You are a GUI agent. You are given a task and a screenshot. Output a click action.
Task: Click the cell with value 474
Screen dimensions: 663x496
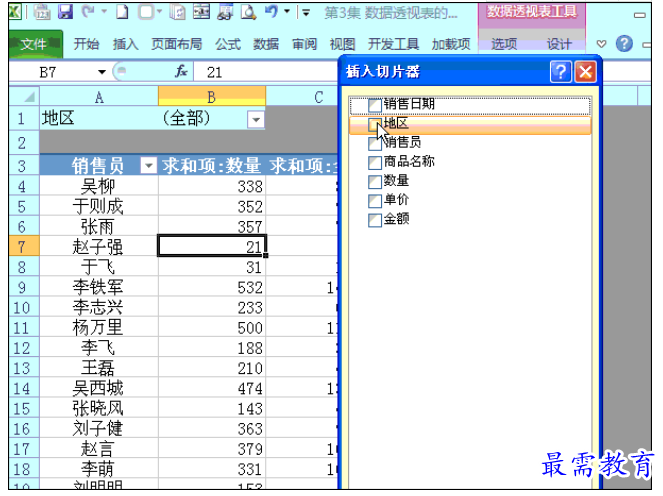tap(212, 388)
